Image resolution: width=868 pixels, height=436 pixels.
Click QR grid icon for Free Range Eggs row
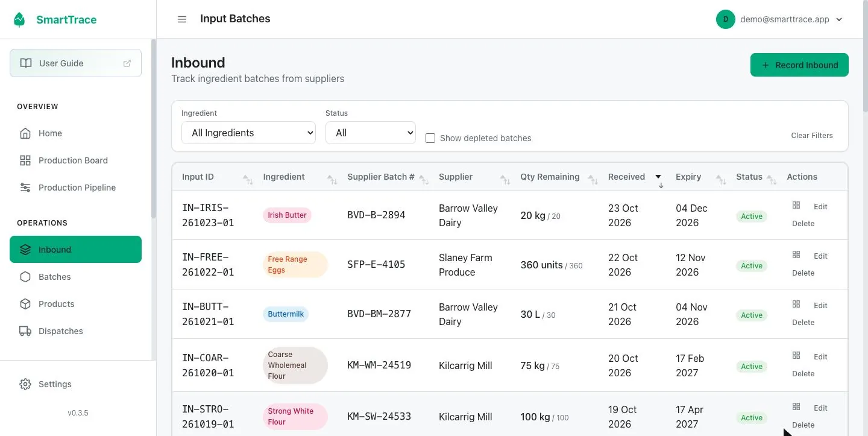796,254
